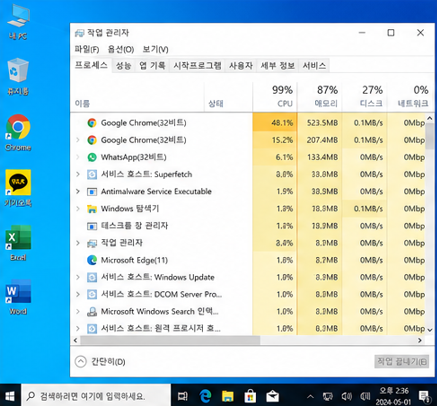Launch the KakaoTalk desktop shortcut
The height and width of the screenshot is (406, 437).
[x=18, y=188]
